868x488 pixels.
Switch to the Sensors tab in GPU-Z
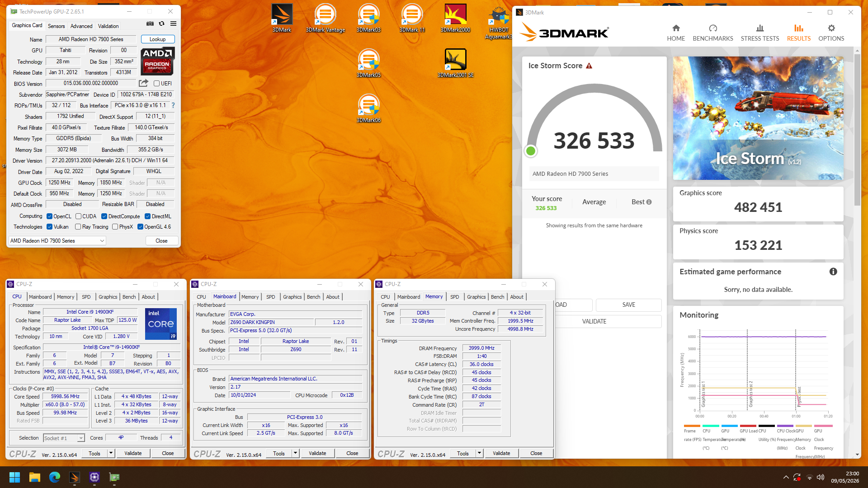tap(57, 26)
